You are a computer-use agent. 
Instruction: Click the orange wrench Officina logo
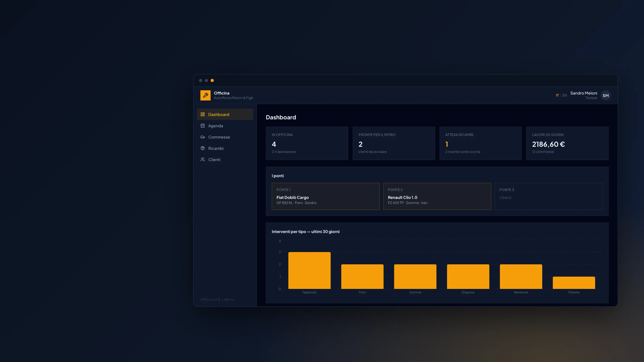pos(205,95)
